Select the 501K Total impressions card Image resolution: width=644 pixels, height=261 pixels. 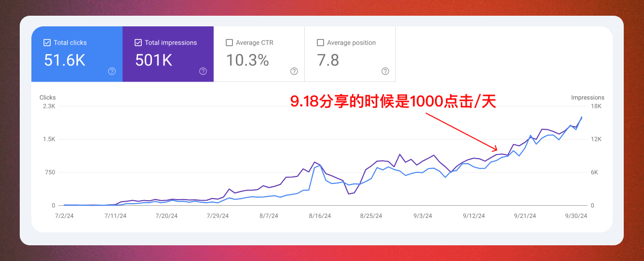pos(168,54)
